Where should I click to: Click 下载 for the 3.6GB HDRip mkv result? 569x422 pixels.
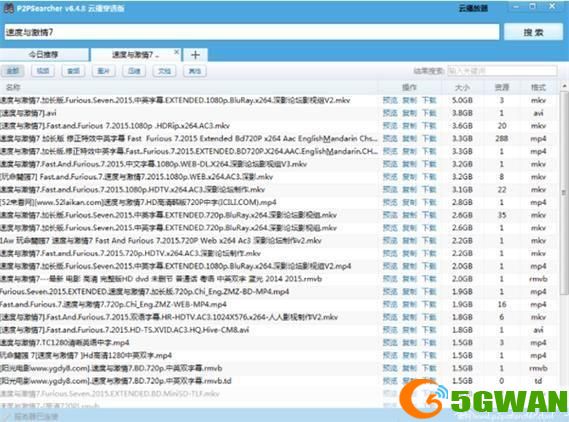(x=429, y=126)
